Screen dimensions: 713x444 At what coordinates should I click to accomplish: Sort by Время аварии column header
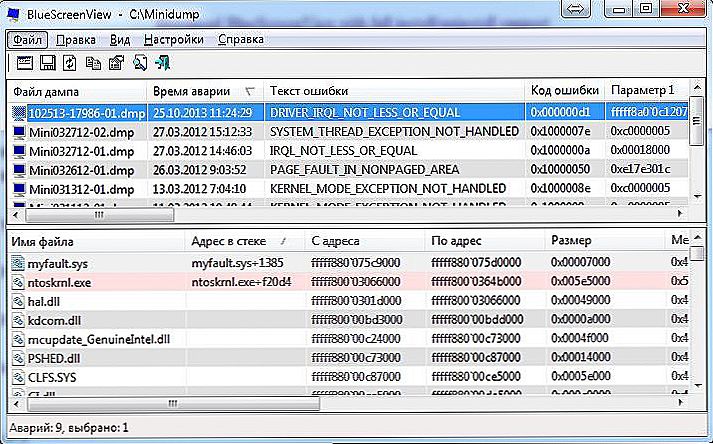205,91
